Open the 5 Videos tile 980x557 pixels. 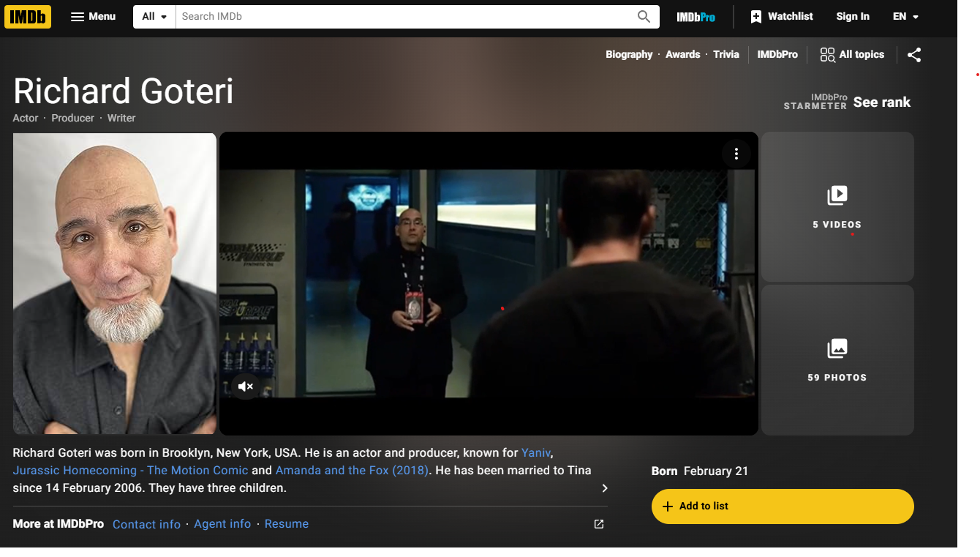pos(837,207)
